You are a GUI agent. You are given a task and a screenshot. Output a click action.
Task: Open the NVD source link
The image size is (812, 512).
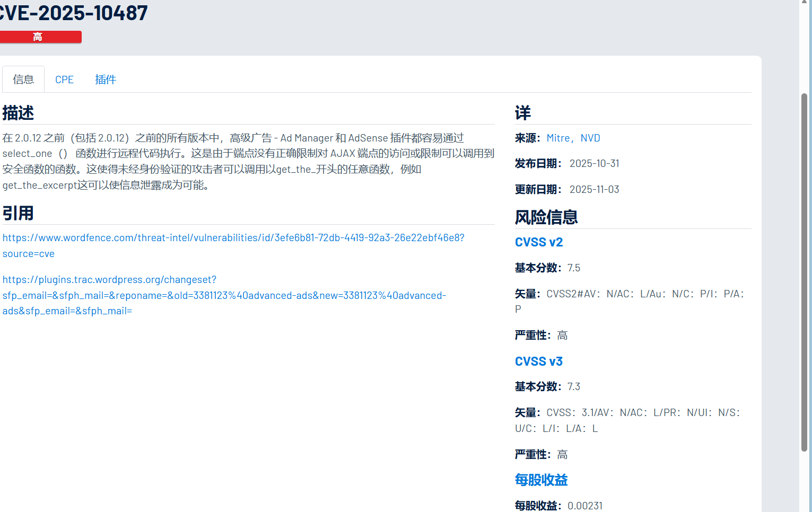click(x=591, y=138)
